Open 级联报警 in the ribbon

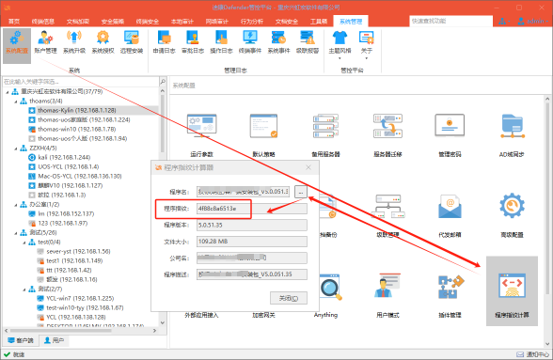coord(307,42)
